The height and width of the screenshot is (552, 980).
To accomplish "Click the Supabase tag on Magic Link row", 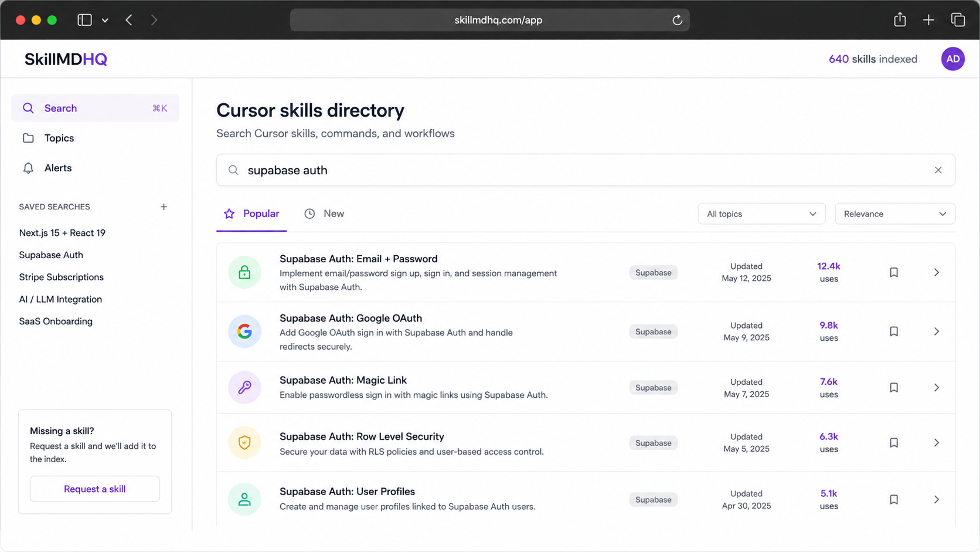I will tap(653, 387).
